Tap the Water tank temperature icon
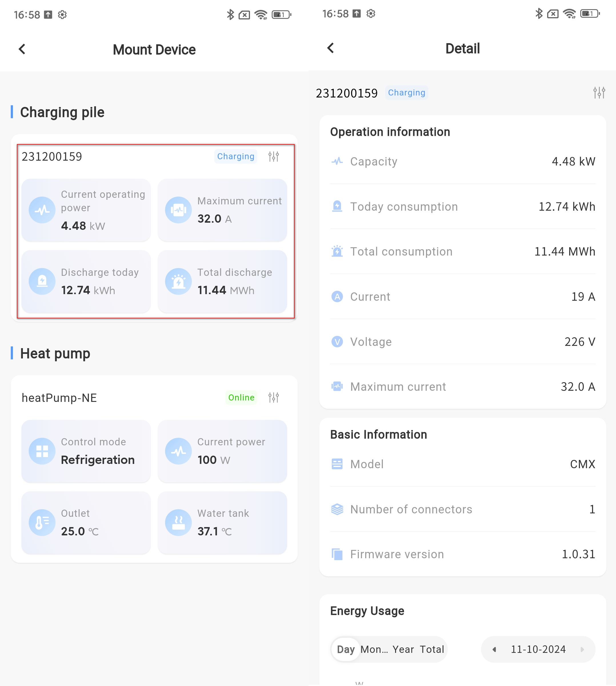616x686 pixels. pos(178,523)
